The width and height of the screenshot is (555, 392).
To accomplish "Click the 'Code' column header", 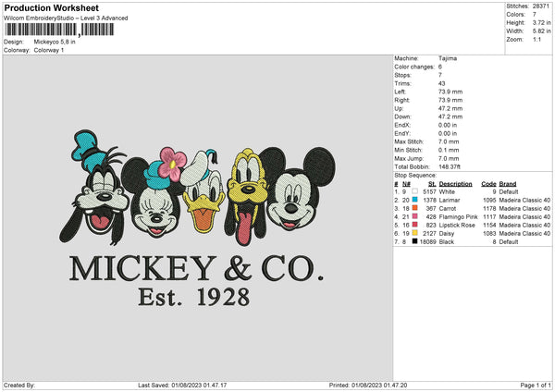I will point(488,184).
